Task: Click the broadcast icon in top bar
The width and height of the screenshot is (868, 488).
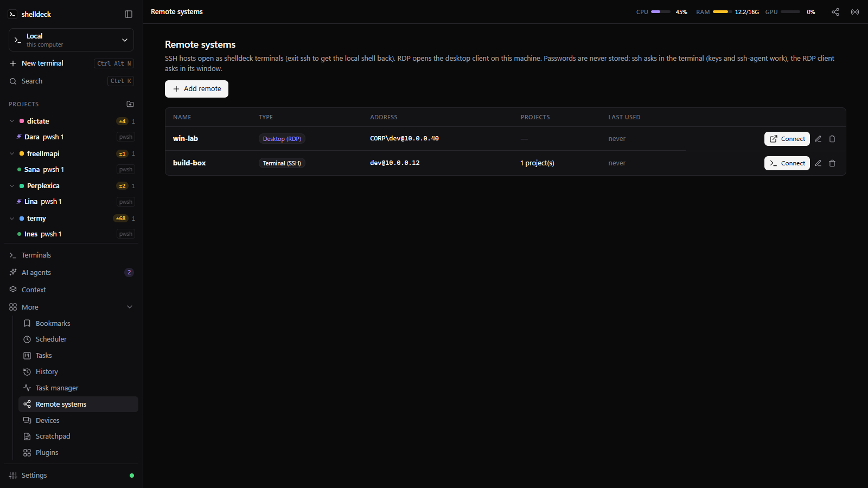Action: [x=855, y=12]
